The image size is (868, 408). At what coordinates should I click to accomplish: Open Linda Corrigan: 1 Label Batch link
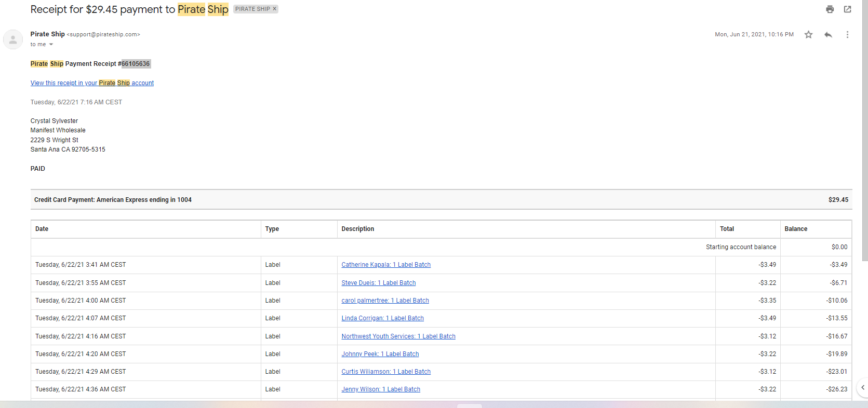point(382,318)
